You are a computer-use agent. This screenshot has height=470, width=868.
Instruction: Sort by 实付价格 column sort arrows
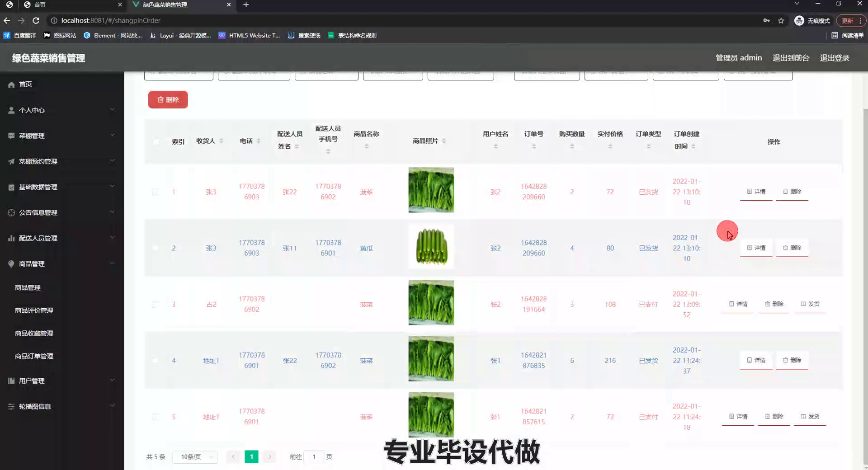coord(610,146)
